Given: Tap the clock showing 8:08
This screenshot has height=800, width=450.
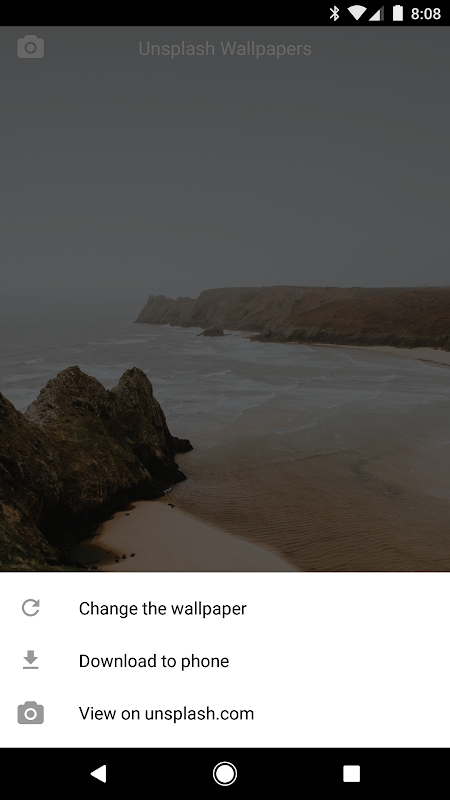Looking at the screenshot, I should coord(426,14).
